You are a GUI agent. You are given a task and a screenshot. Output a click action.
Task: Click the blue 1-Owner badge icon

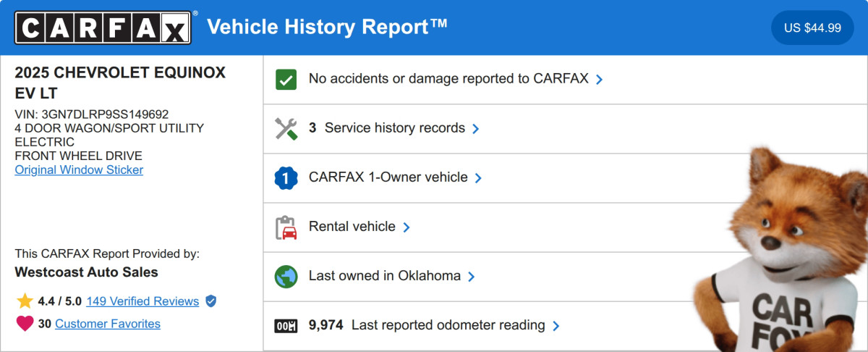[286, 177]
